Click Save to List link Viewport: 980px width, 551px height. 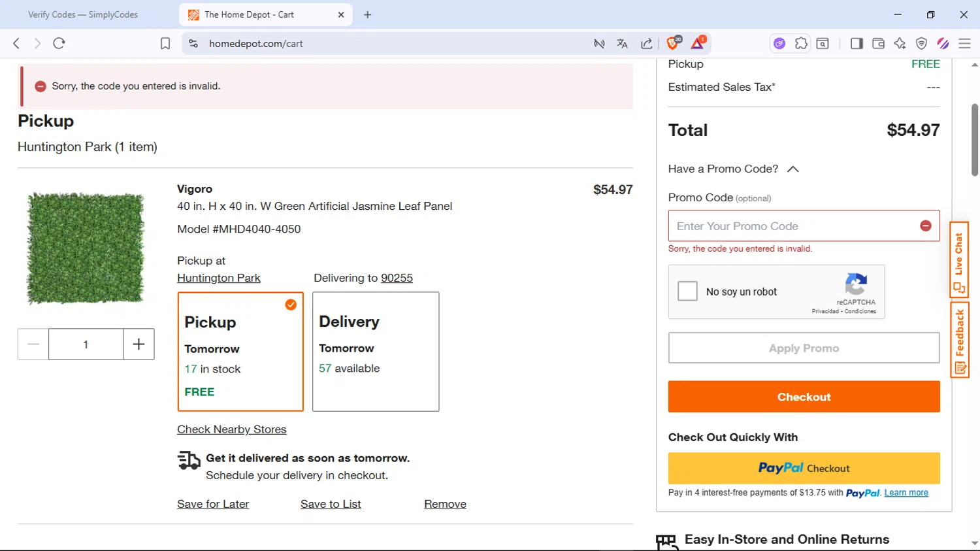331,504
